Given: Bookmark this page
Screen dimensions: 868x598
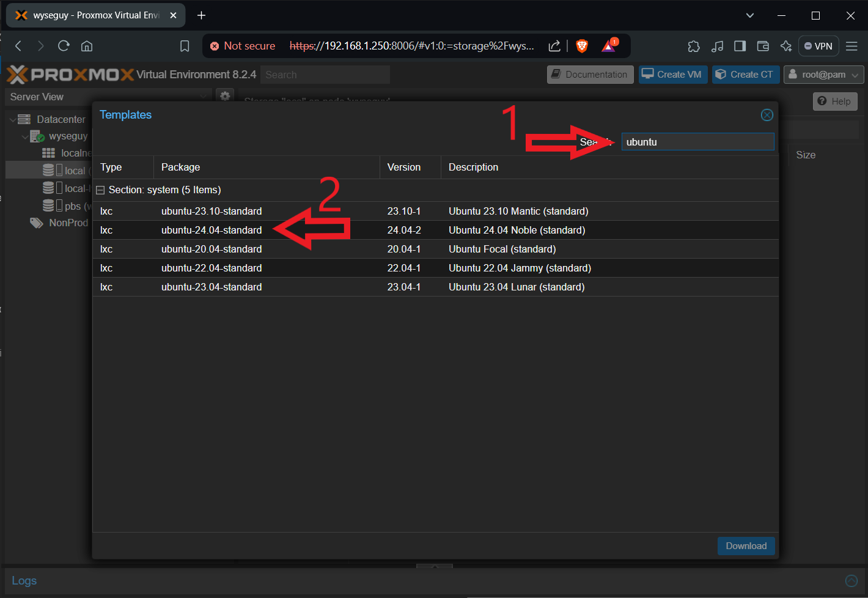Looking at the screenshot, I should tap(185, 46).
